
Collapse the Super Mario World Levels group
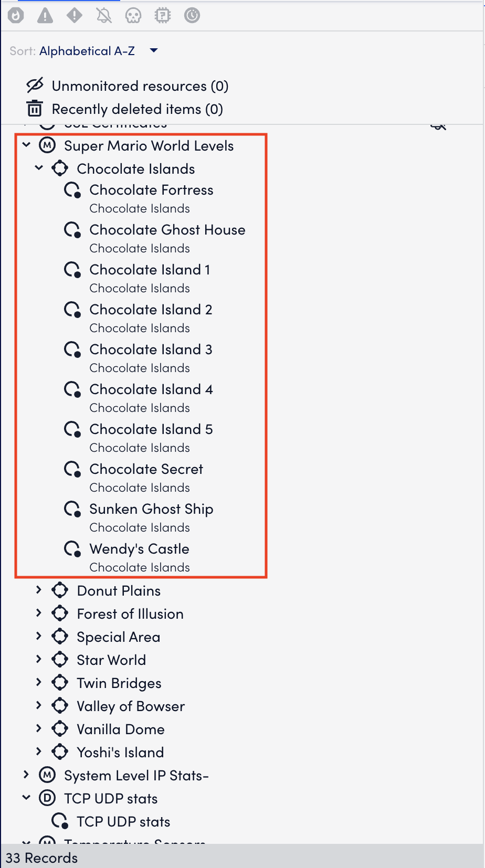(x=26, y=145)
